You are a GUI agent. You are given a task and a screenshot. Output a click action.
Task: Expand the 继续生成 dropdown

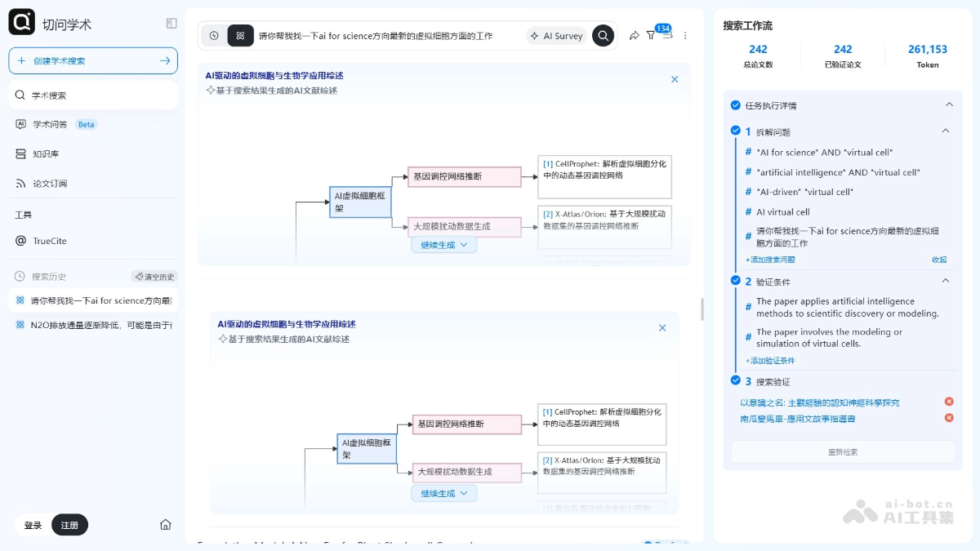(x=443, y=244)
